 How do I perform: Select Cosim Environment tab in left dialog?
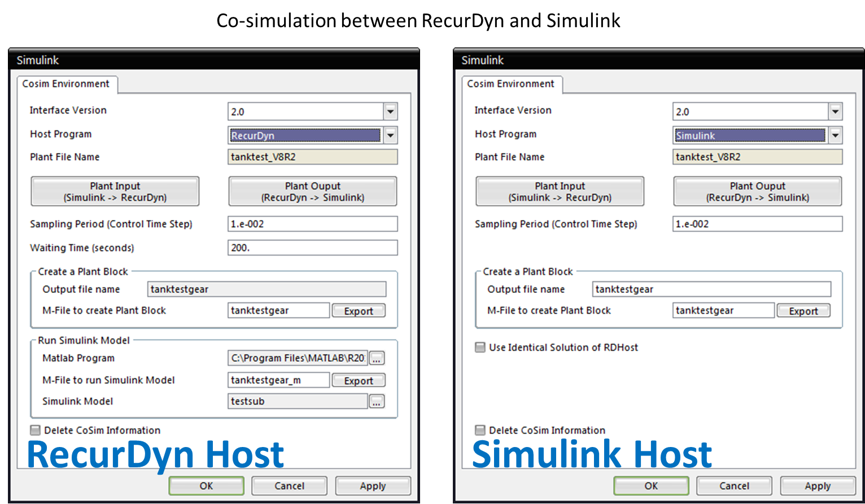point(66,84)
